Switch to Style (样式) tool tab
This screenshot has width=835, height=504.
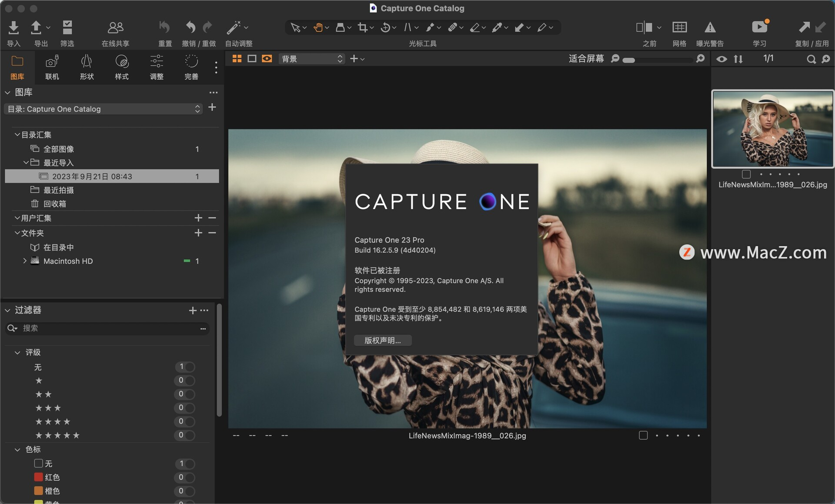point(122,67)
